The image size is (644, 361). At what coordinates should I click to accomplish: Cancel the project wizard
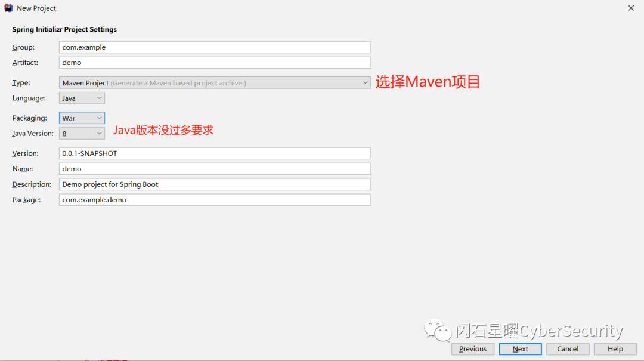click(568, 348)
